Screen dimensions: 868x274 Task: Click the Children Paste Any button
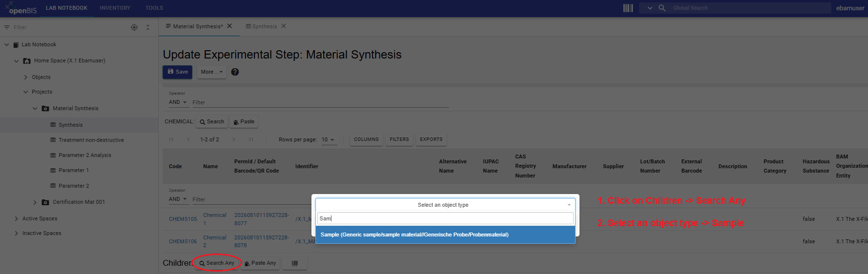point(260,263)
